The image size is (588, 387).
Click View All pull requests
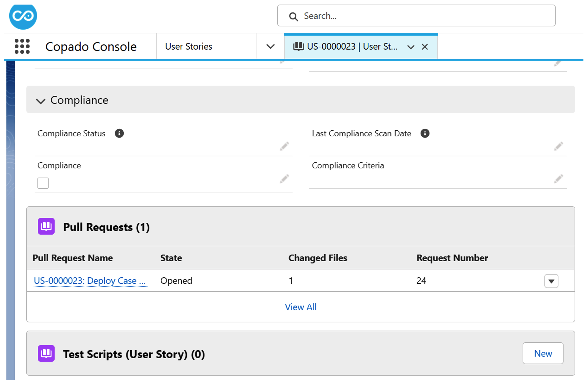(301, 307)
